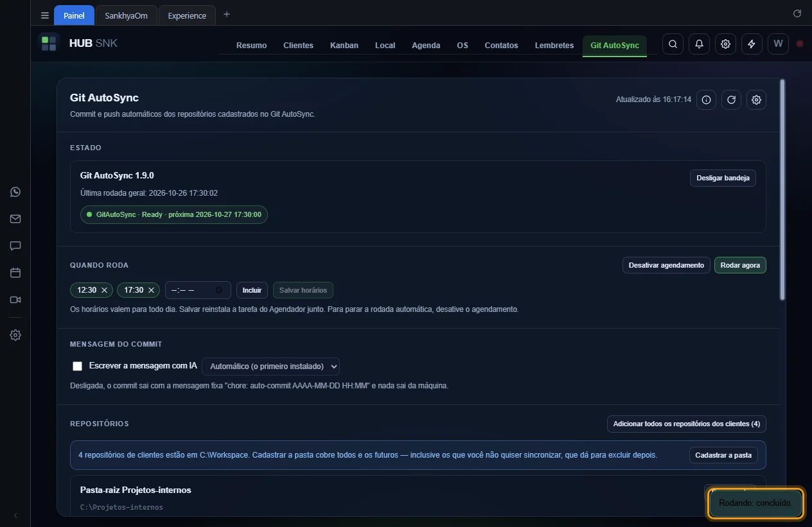Open the Kanban section
812x527 pixels.
tap(344, 46)
